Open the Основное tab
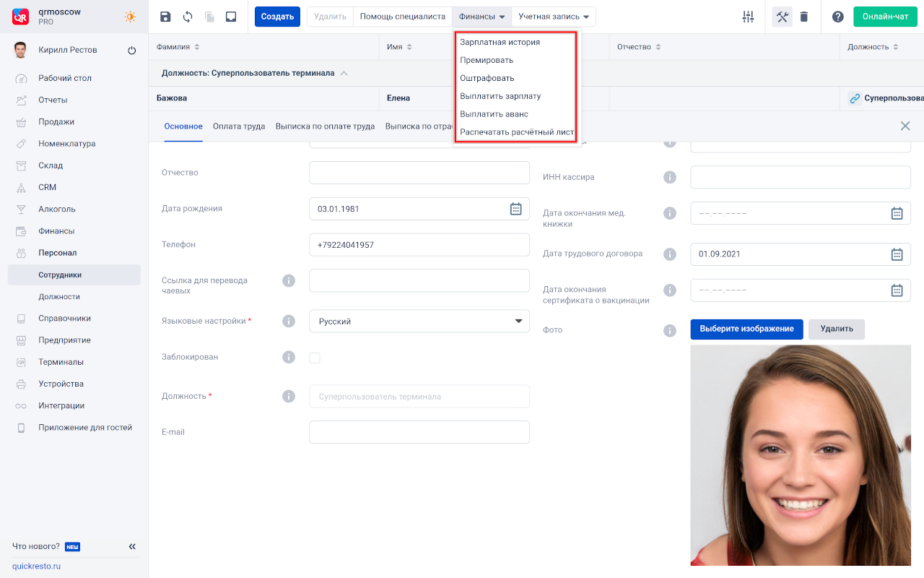 [x=183, y=126]
